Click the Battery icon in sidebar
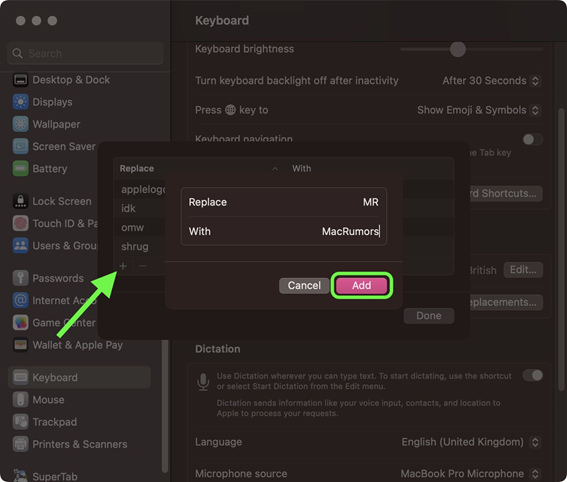The height and width of the screenshot is (482, 567). (x=20, y=169)
